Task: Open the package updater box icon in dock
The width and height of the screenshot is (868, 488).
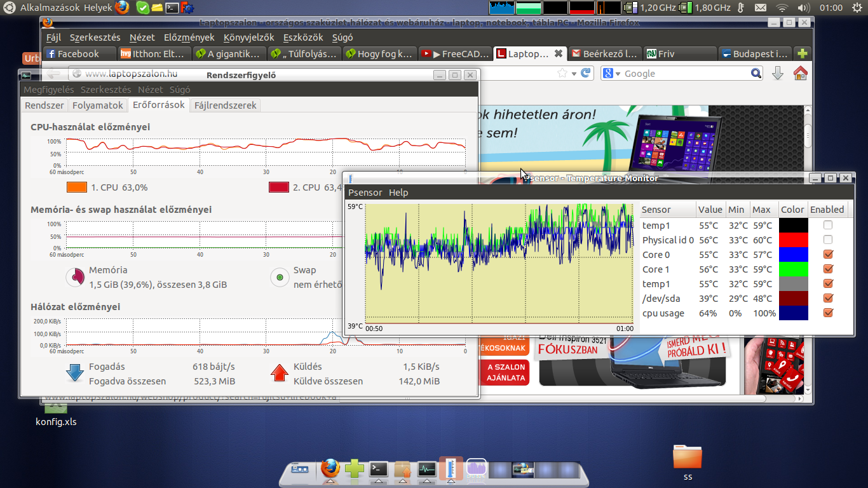Action: pos(403,470)
